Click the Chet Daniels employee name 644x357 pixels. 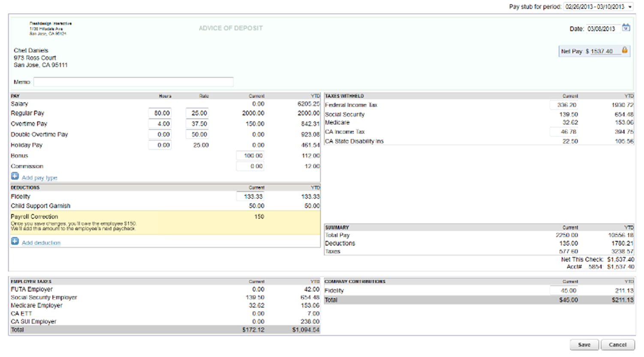pyautogui.click(x=31, y=50)
